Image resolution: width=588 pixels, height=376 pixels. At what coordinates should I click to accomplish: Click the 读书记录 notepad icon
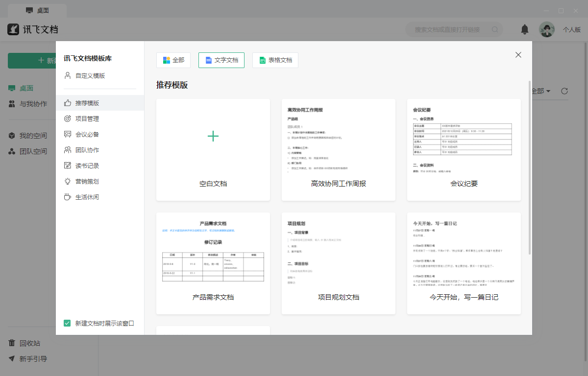point(68,166)
